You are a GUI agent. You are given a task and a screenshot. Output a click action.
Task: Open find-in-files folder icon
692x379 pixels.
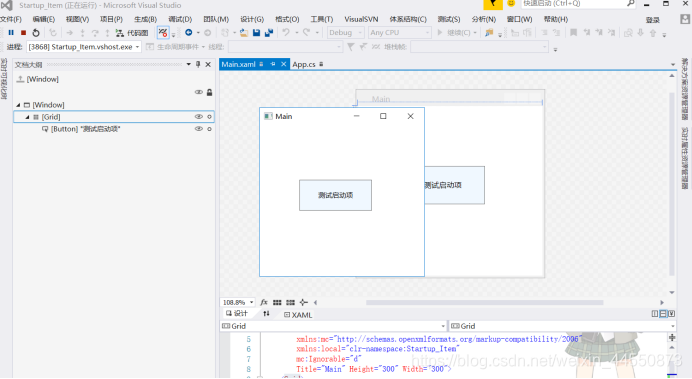click(x=489, y=33)
